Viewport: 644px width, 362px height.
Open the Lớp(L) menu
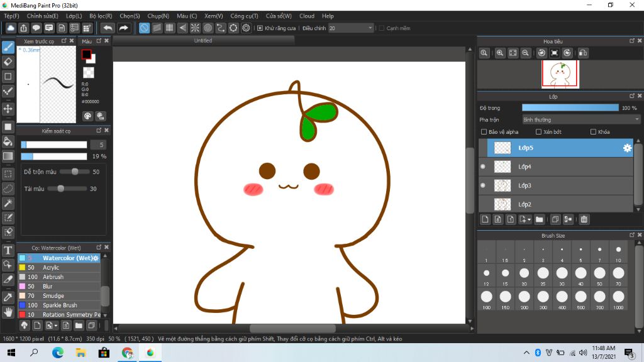tap(74, 16)
